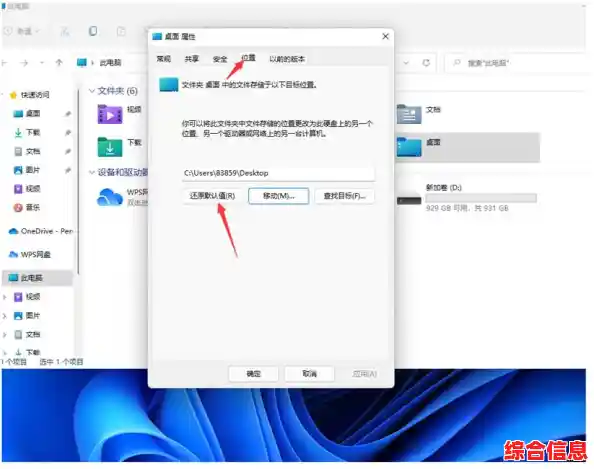This screenshot has height=469, width=594.
Task: Refresh the 此电脑 Explorer view
Action: [426, 63]
